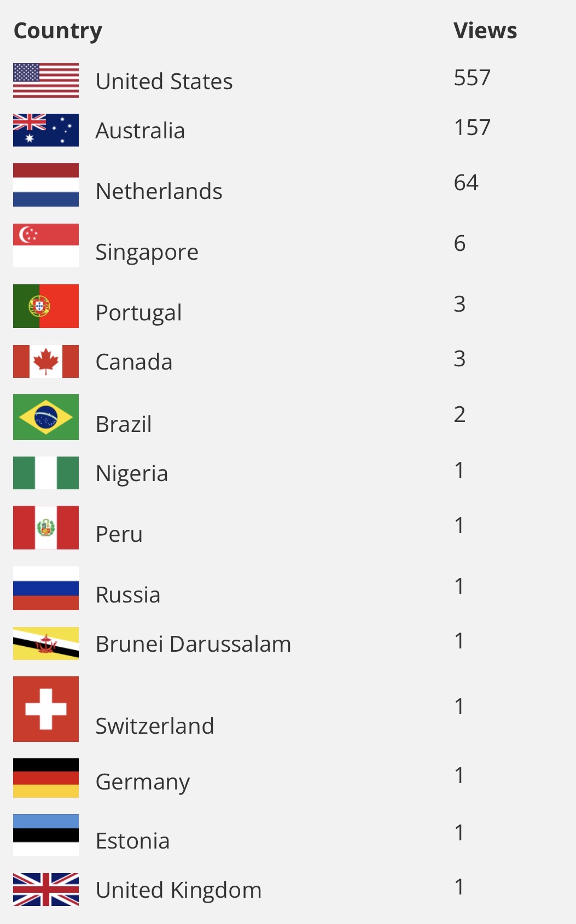Click the United Kingdom flag icon
Viewport: 576px width, 924px height.
pyautogui.click(x=46, y=890)
